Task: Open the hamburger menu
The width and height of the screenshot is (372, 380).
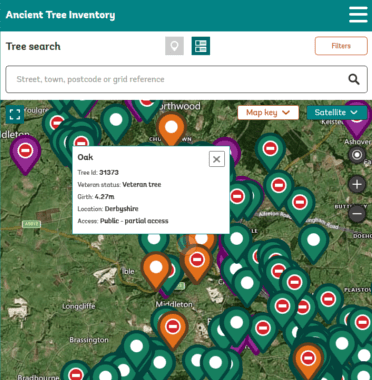Action: pyautogui.click(x=358, y=15)
